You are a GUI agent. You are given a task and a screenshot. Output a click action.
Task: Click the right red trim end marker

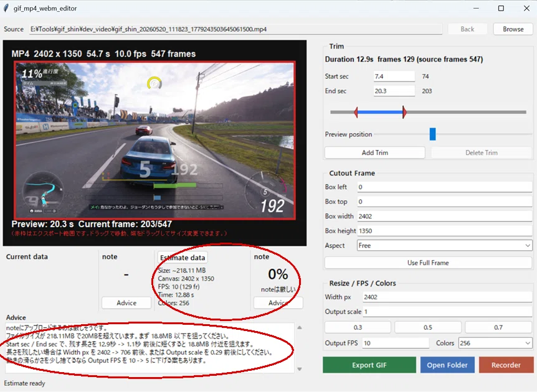pyautogui.click(x=404, y=112)
